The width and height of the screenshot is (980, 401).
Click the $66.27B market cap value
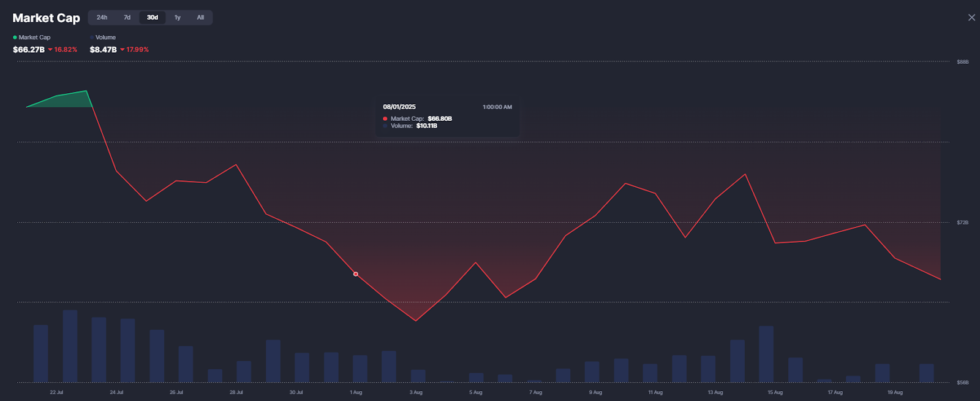click(x=29, y=50)
